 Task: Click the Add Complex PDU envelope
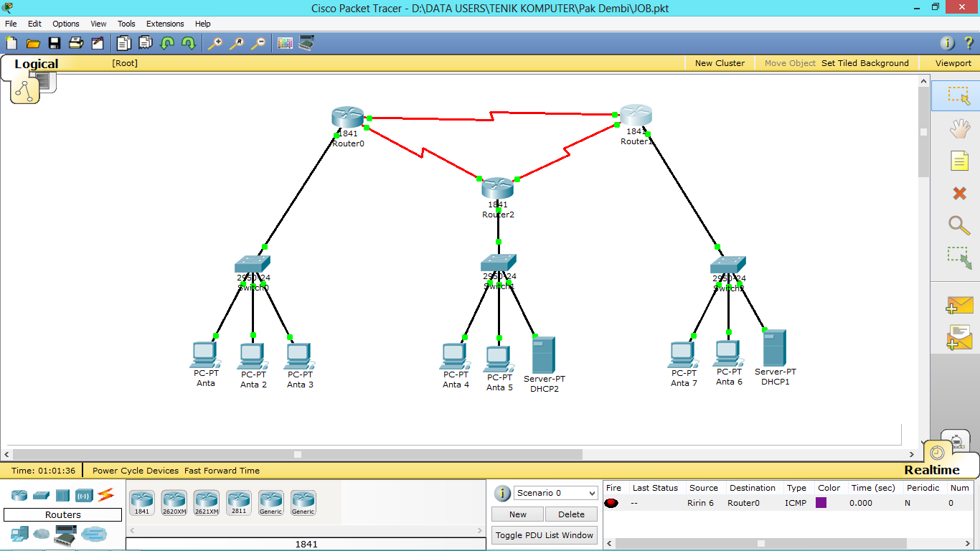[960, 337]
